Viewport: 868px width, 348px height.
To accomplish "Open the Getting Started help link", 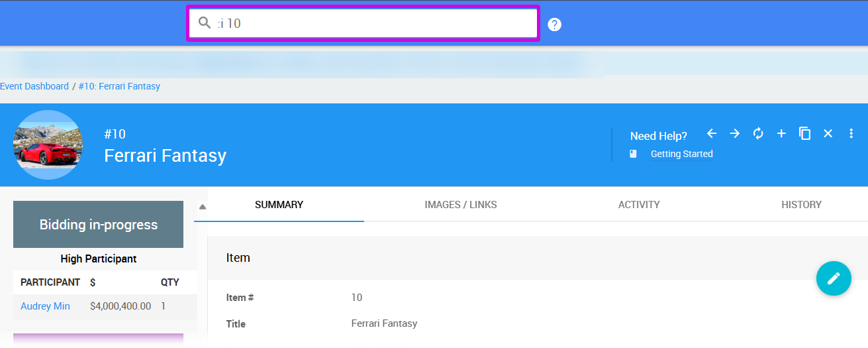I will coord(681,154).
